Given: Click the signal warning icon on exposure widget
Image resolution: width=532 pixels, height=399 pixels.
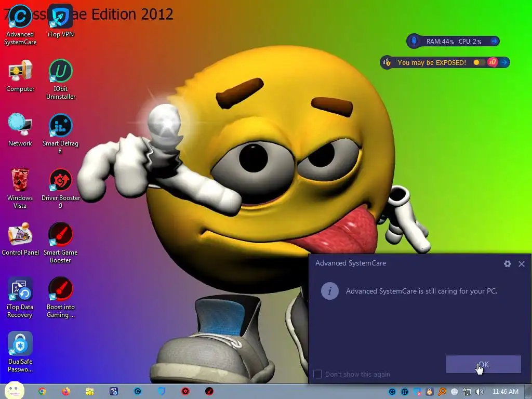Looking at the screenshot, I should [387, 62].
